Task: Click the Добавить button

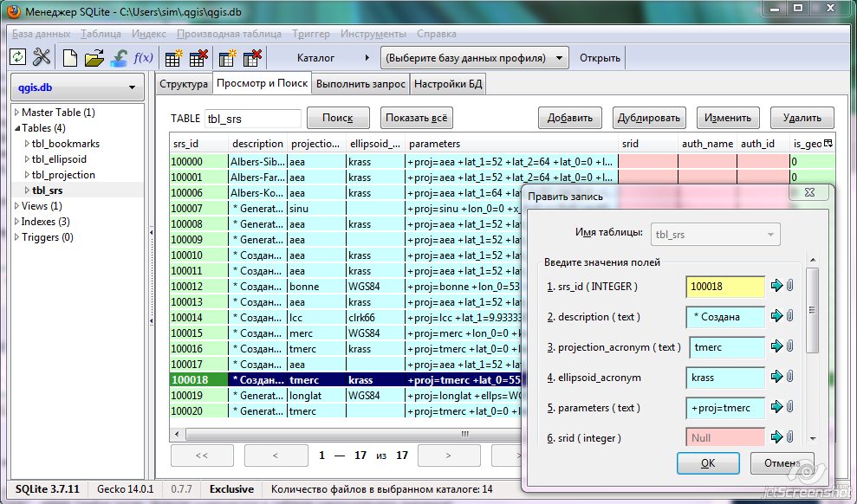Action: coord(570,118)
